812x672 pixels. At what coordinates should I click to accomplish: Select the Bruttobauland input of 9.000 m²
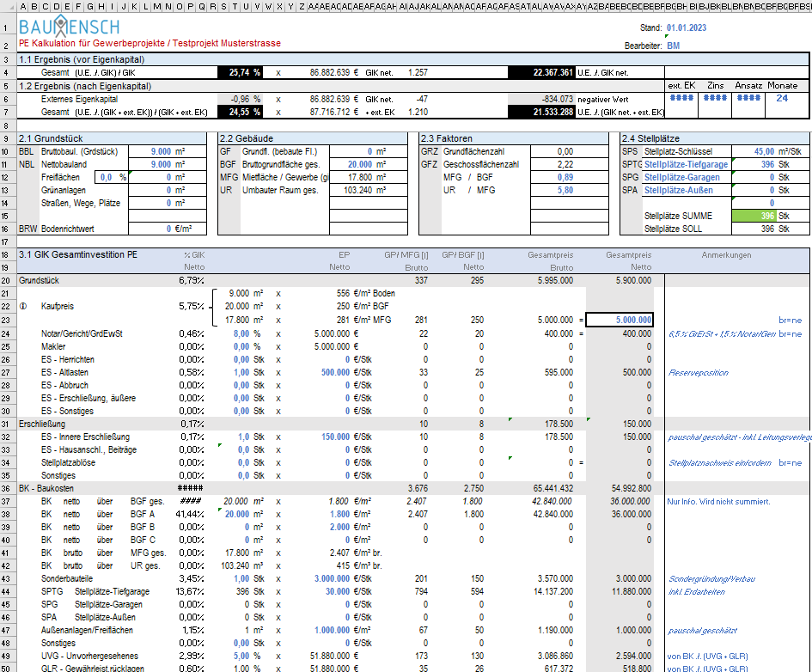point(160,151)
